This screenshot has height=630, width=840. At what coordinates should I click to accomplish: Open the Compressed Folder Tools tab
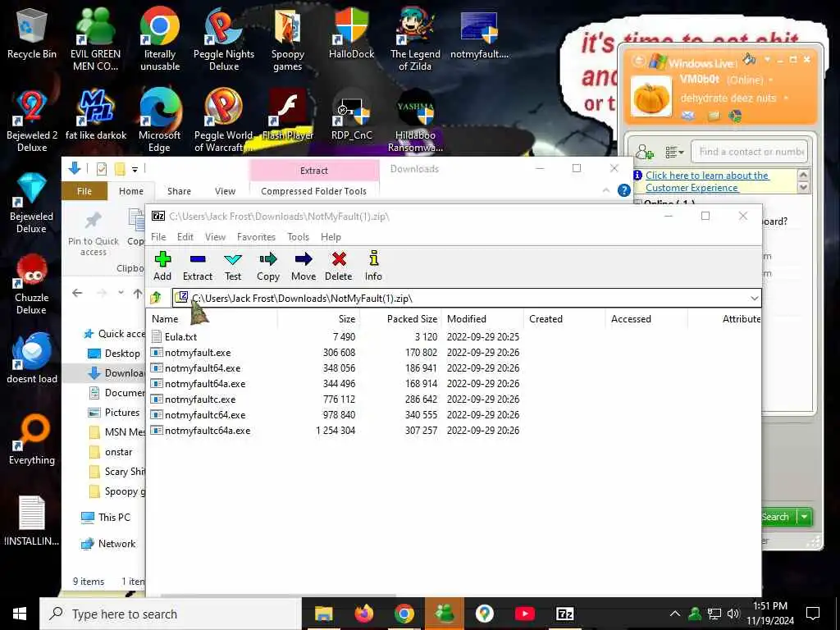click(x=314, y=191)
